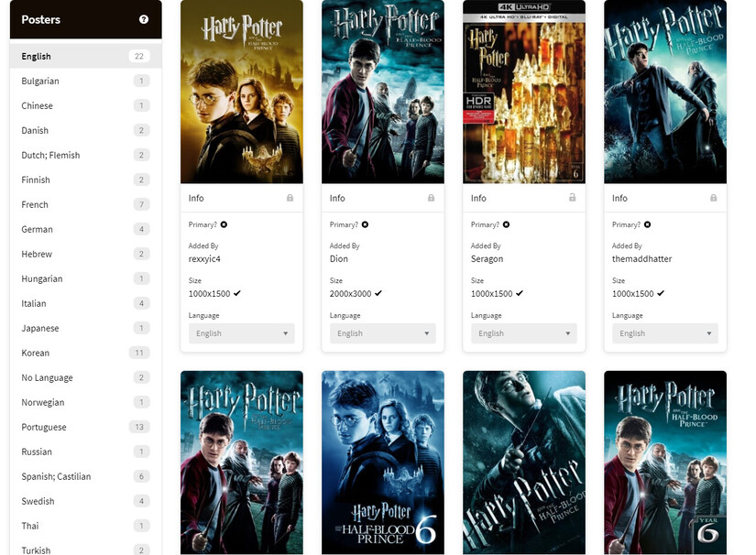
Task: Open the 2000x3000 poster added by Dion
Action: click(x=383, y=92)
